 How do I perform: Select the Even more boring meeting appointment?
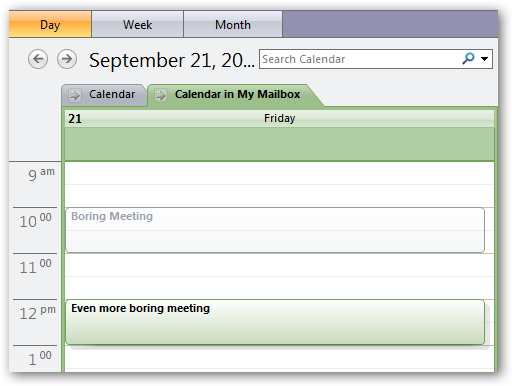click(275, 322)
